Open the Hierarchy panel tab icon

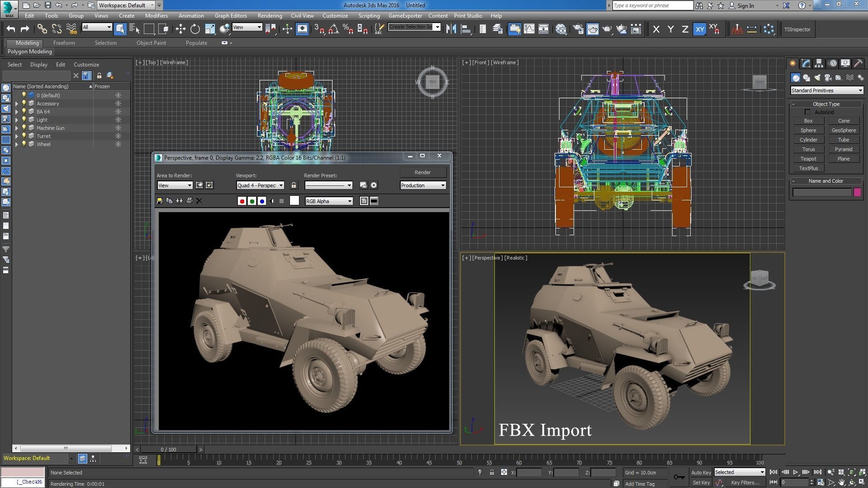[x=819, y=63]
